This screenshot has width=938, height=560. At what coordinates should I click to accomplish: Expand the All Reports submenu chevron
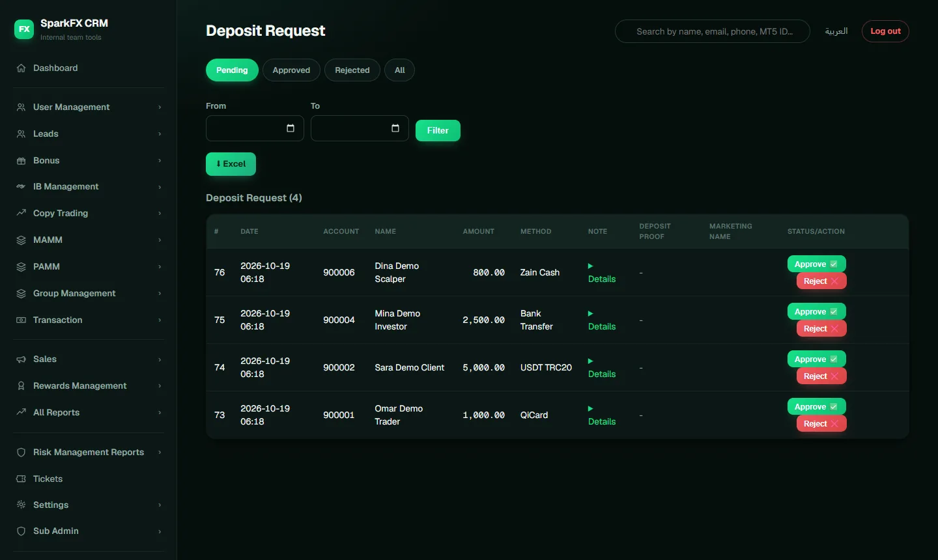tap(160, 413)
